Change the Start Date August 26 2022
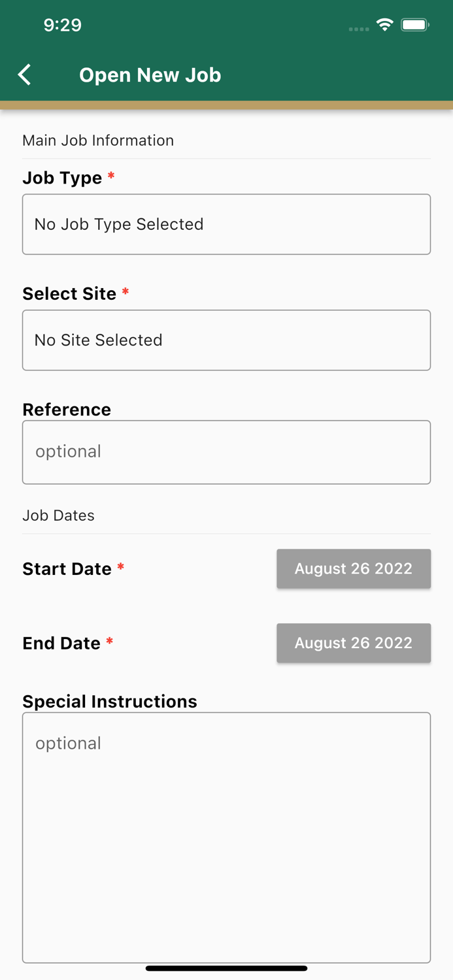 click(x=354, y=568)
